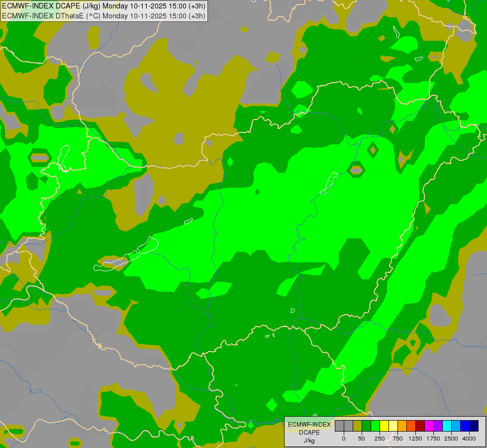Click the legend tick label "1750"
The height and width of the screenshot is (448, 487).
pos(433,439)
